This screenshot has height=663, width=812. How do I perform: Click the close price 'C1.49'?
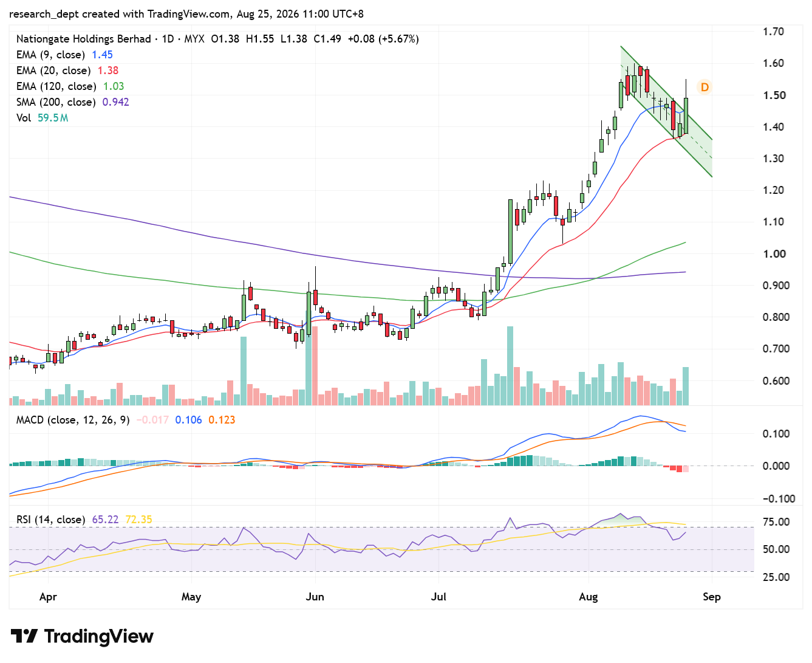(327, 39)
